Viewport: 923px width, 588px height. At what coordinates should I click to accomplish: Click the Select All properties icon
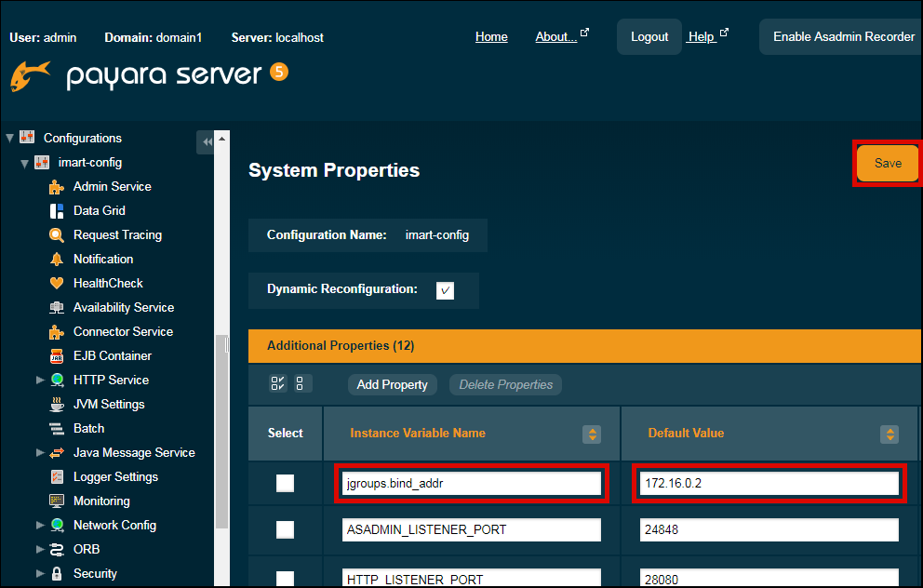tap(277, 384)
